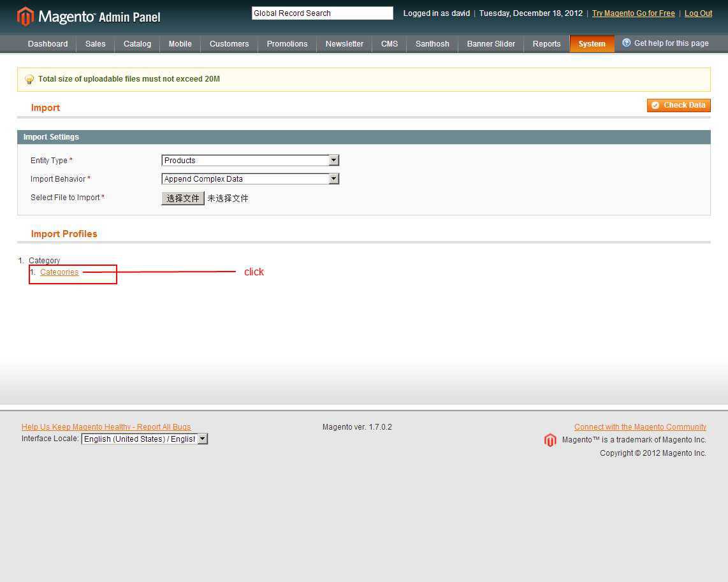Click the Log Out link
The width and height of the screenshot is (728, 582).
(698, 13)
